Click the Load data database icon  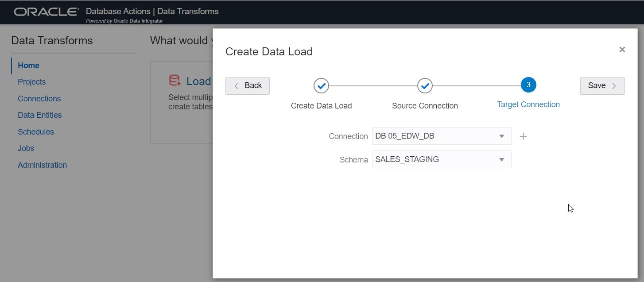(x=175, y=81)
